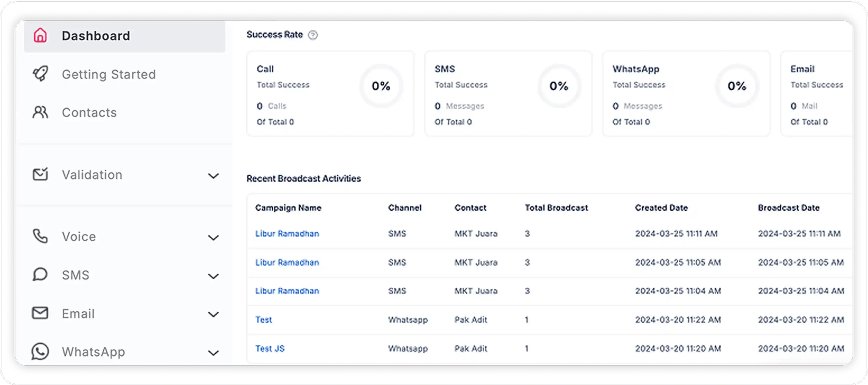Screen dimensions: 868x385
Task: Click the Validation envelope-check icon
Action: (40, 174)
